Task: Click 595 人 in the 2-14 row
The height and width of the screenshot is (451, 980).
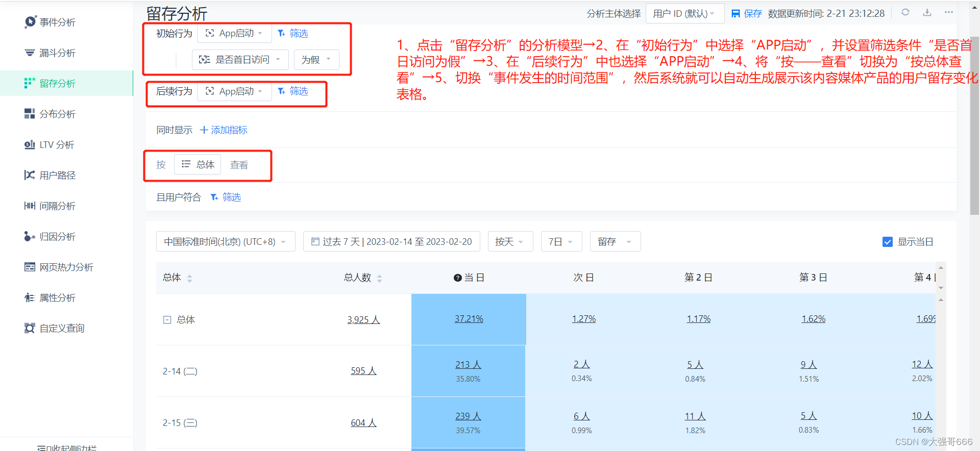Action: pyautogui.click(x=363, y=371)
